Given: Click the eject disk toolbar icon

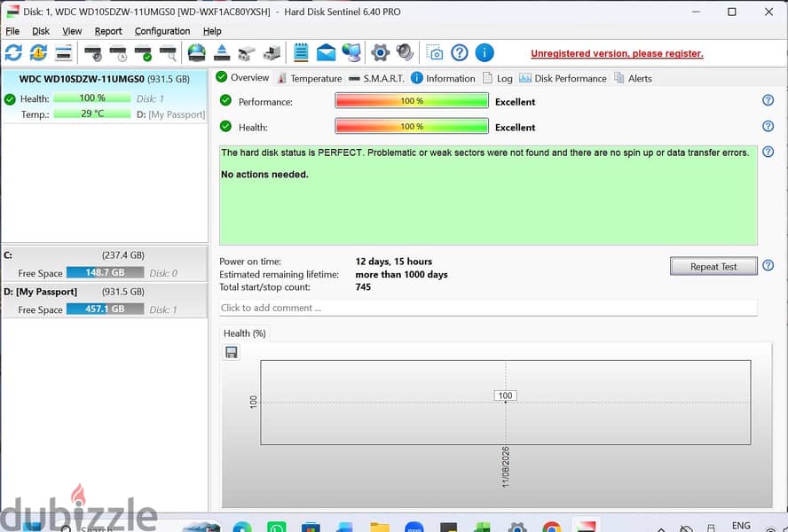Looking at the screenshot, I should 222,52.
